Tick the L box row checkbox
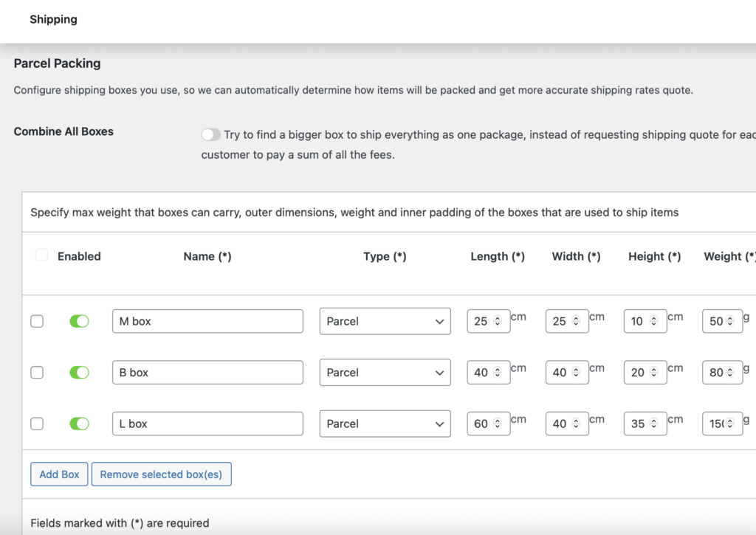The width and height of the screenshot is (756, 535). point(37,424)
